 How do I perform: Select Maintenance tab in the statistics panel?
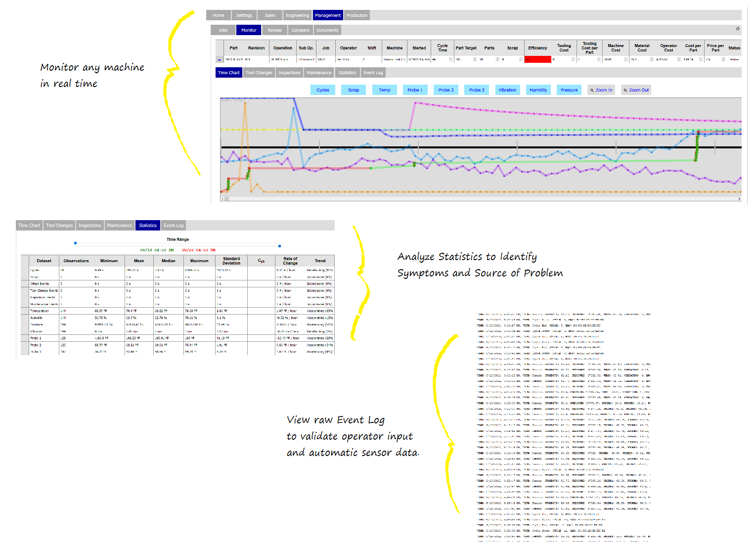tap(120, 226)
